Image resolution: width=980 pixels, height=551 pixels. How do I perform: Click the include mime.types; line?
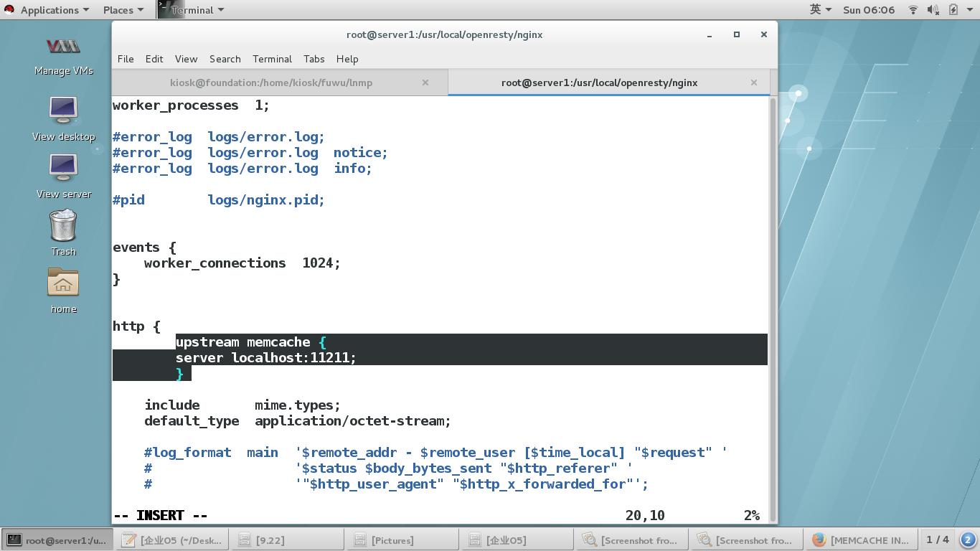tap(242, 405)
